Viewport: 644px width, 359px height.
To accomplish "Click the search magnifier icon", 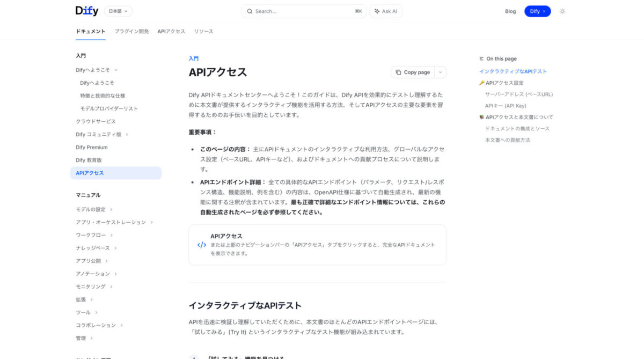I will tap(250, 11).
